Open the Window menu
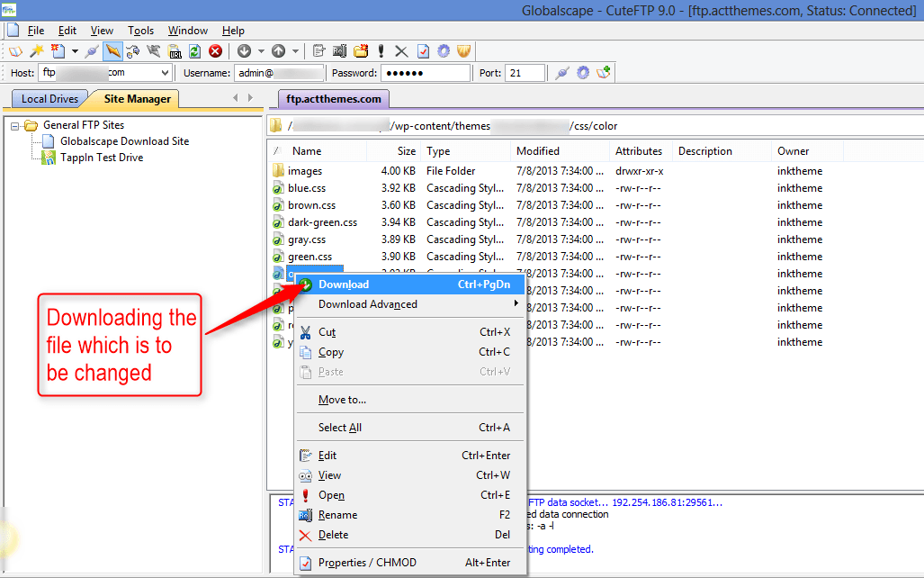Screen dimensions: 924x578 (188, 31)
